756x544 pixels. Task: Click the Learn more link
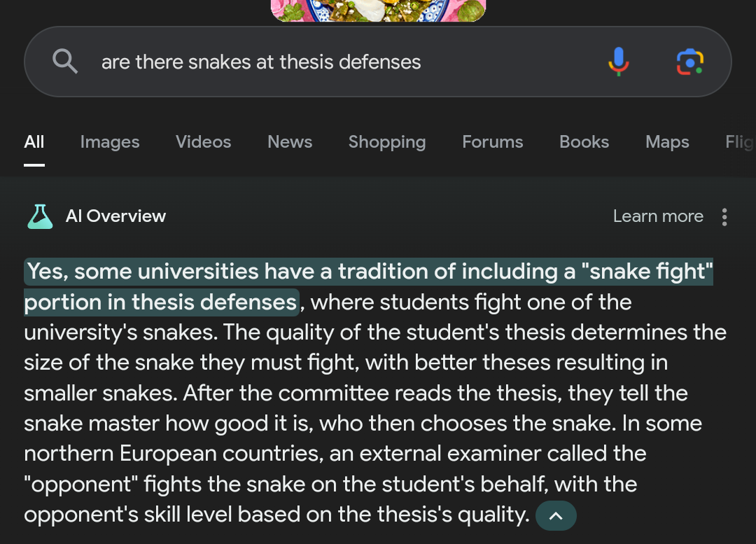click(x=658, y=216)
